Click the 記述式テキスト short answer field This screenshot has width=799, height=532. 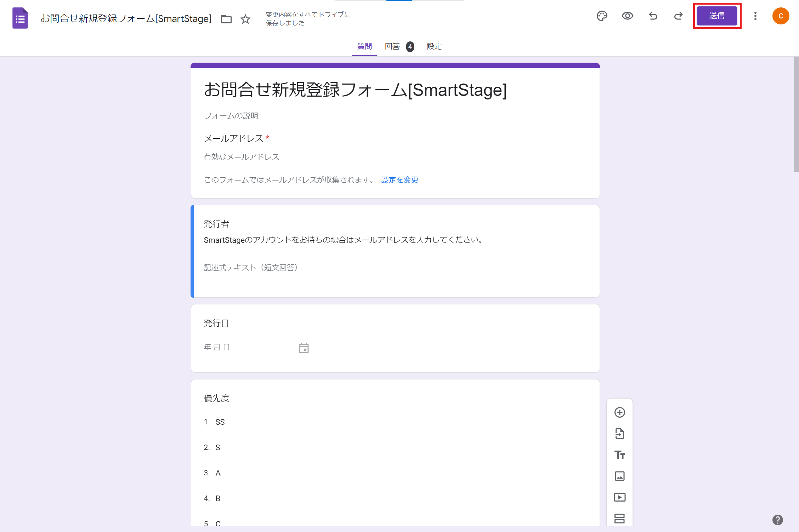[299, 268]
